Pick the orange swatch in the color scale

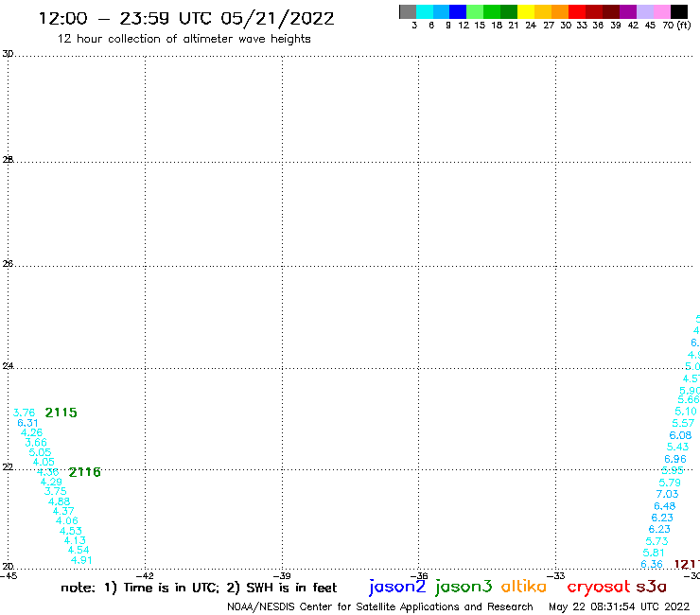[560, 11]
